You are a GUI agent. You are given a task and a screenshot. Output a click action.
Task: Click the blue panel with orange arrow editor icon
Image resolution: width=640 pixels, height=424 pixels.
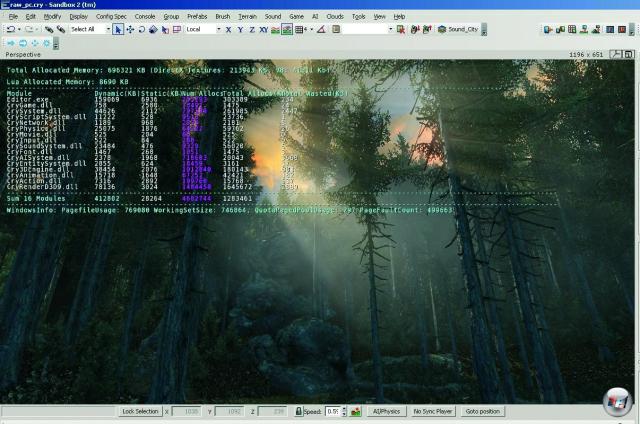[x=548, y=29]
